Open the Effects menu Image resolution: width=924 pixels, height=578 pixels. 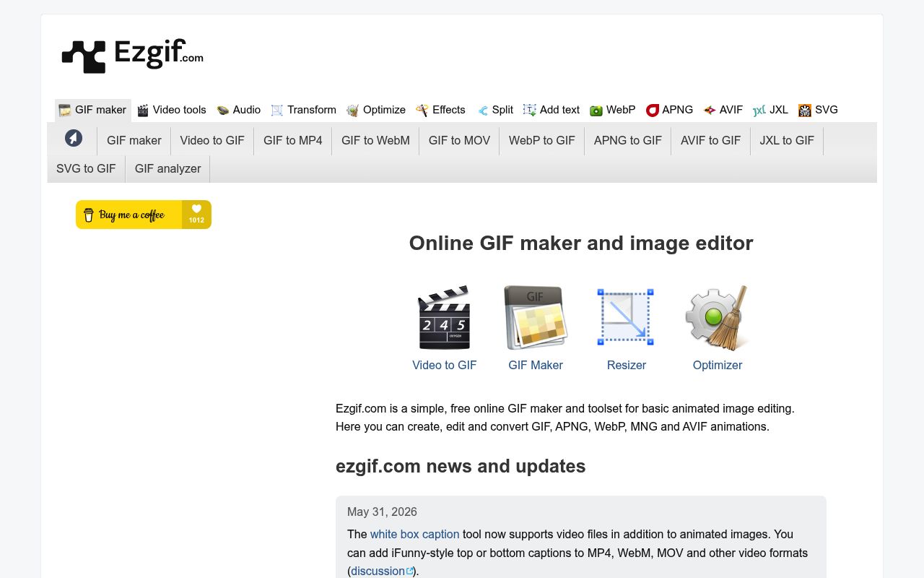pyautogui.click(x=441, y=110)
